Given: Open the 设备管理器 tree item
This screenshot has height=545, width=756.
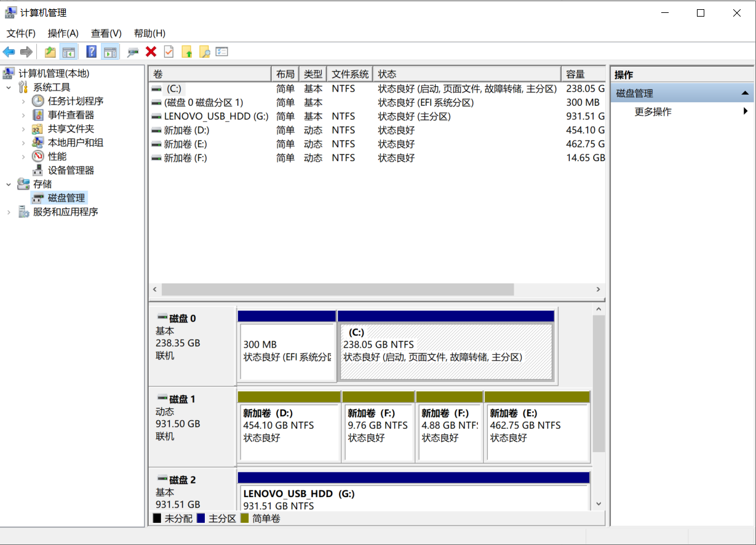Looking at the screenshot, I should click(x=71, y=170).
